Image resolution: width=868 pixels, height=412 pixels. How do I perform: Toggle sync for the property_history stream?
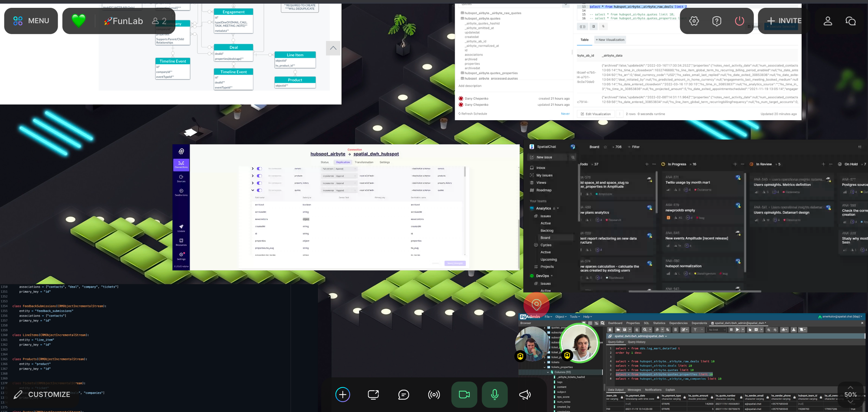point(259,183)
